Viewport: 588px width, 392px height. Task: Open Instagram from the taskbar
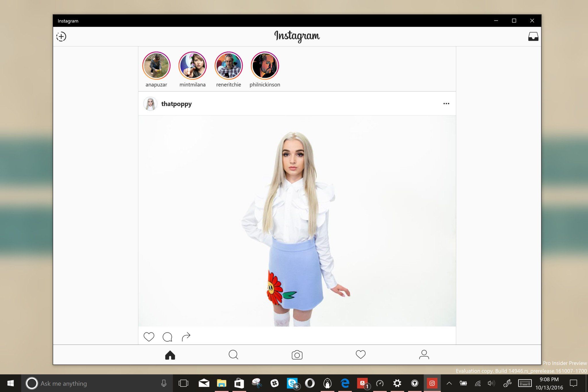pyautogui.click(x=432, y=383)
